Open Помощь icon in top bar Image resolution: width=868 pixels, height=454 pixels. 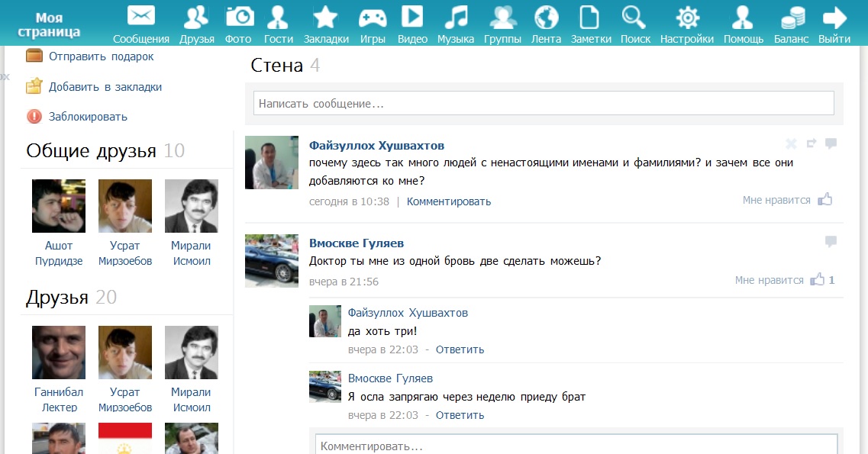coord(742,17)
